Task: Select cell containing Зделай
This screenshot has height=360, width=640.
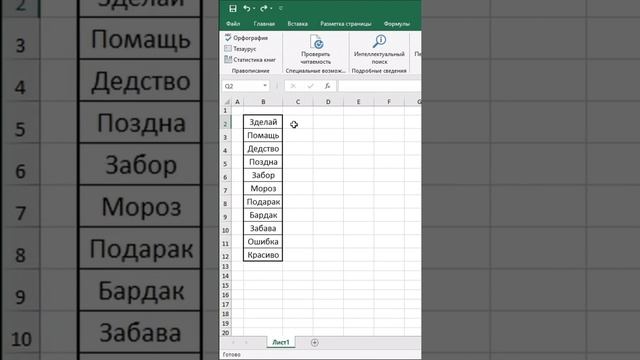Action: 263,122
